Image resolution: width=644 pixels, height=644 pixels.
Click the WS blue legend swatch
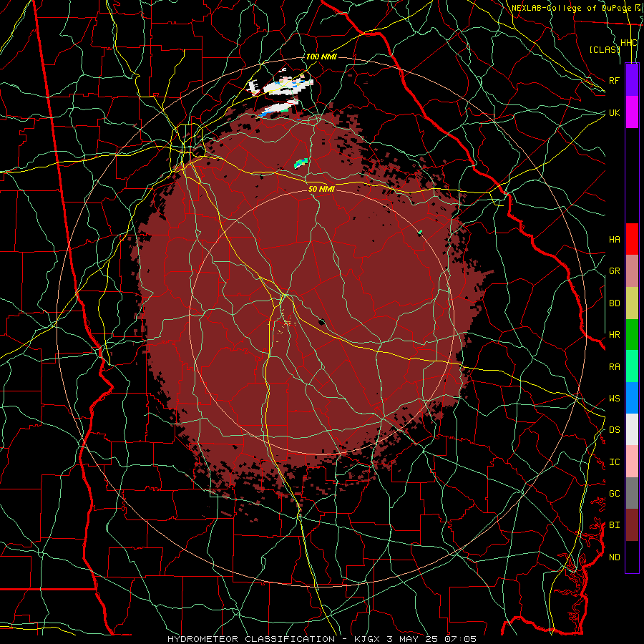coord(632,398)
